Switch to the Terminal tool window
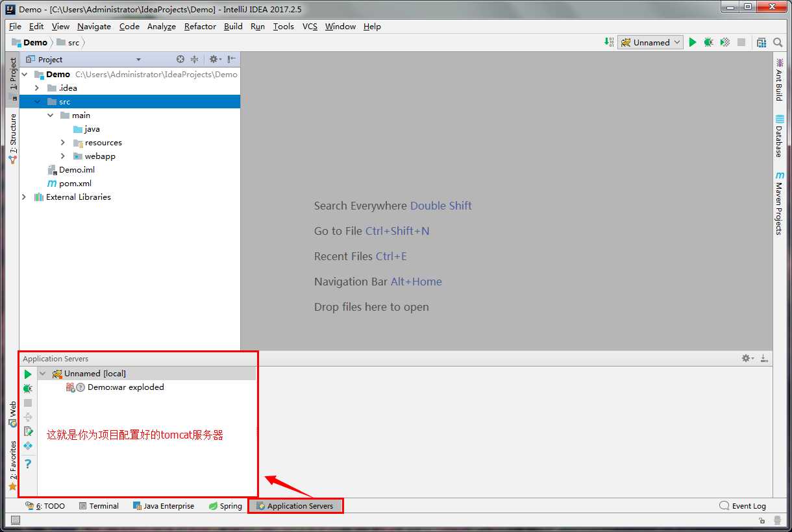 click(x=99, y=505)
